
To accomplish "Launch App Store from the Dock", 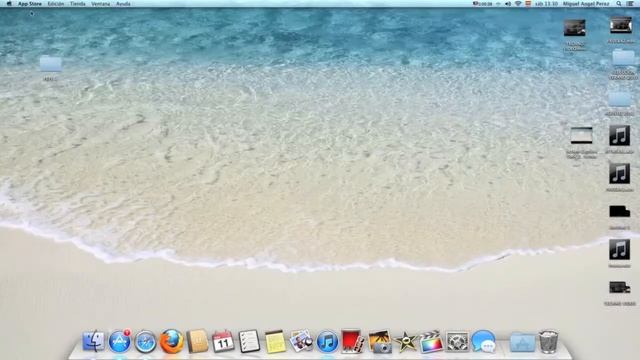I will coord(120,341).
